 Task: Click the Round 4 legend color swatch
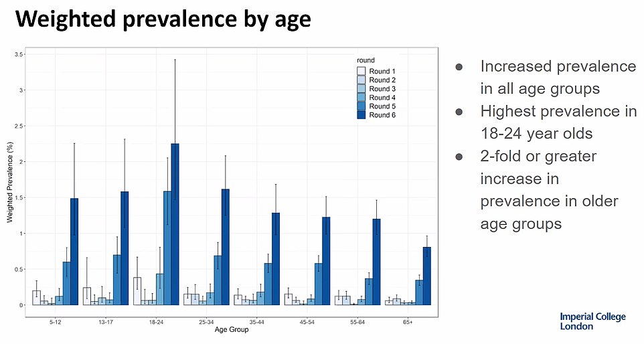(x=361, y=97)
